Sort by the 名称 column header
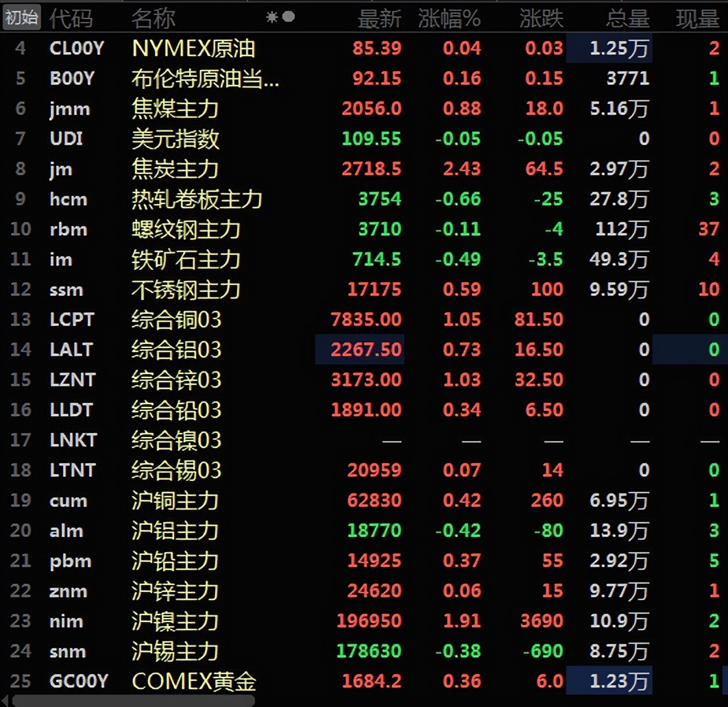 click(154, 18)
